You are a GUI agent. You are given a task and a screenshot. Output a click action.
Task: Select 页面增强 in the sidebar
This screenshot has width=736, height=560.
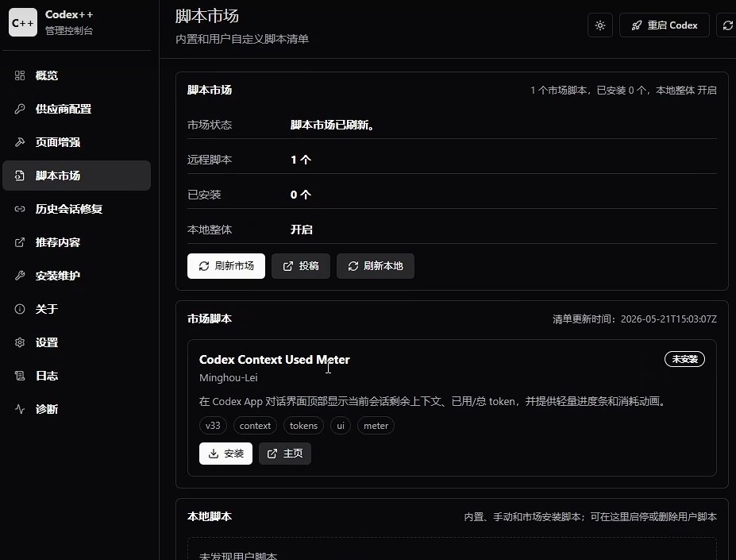click(x=76, y=142)
